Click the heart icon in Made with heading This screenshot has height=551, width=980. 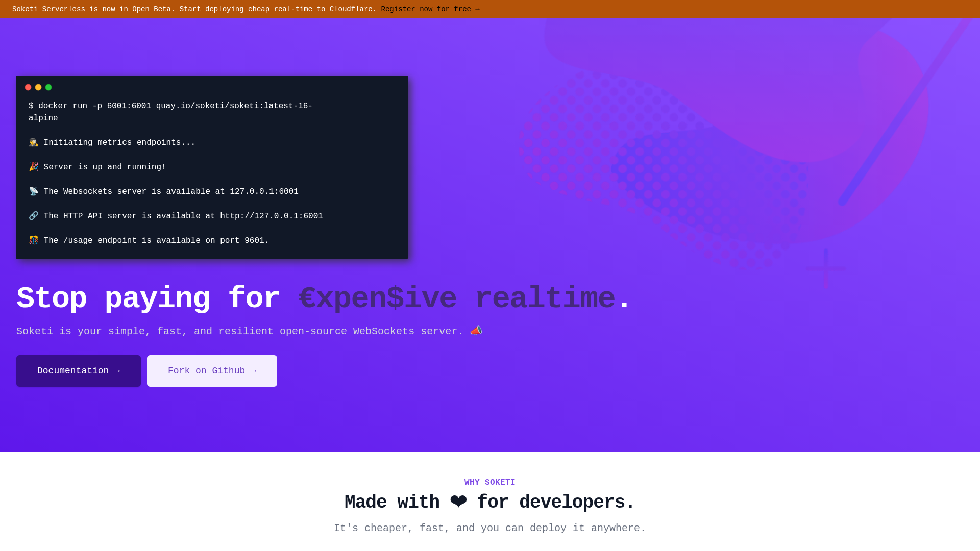coord(458,502)
